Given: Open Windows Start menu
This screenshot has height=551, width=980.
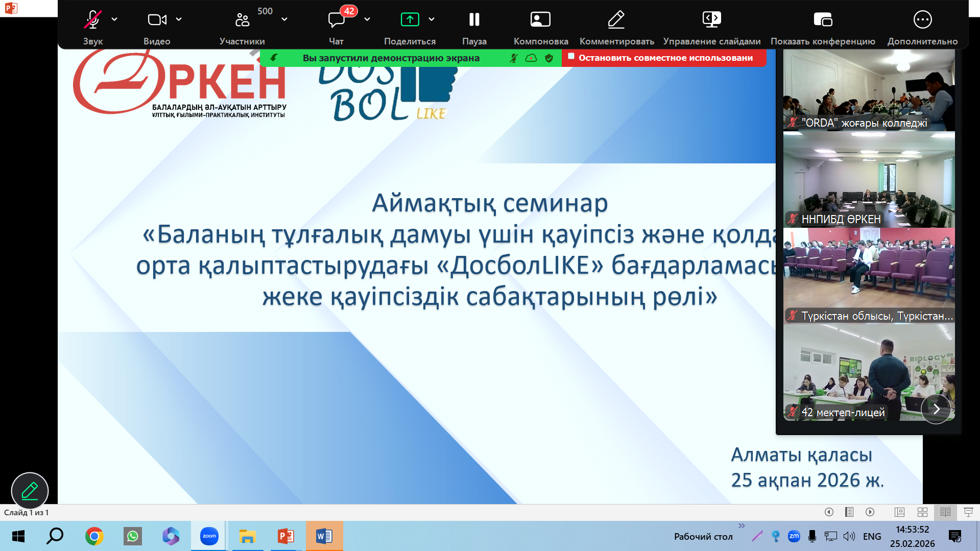Looking at the screenshot, I should point(18,536).
